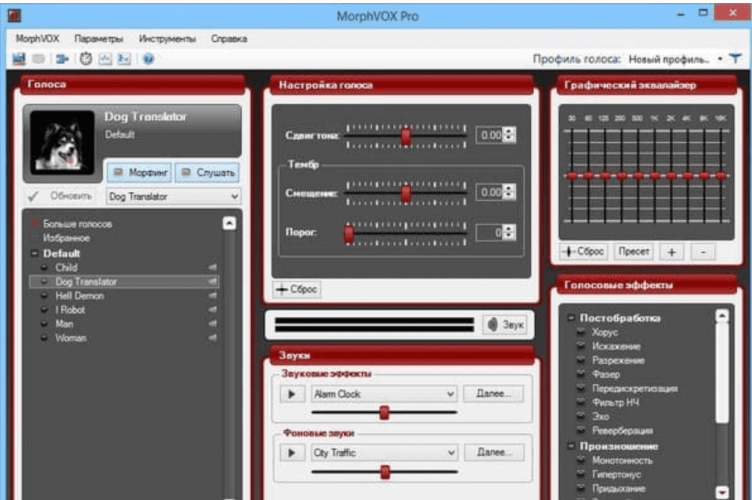Toggle the Фильтр НЧ effect indicator
752x500 pixels.
point(581,402)
